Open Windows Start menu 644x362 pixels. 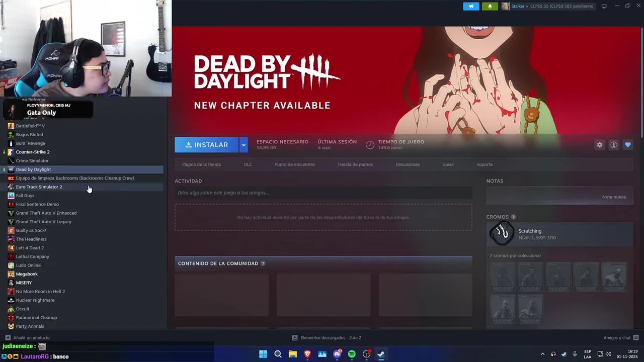point(263,354)
